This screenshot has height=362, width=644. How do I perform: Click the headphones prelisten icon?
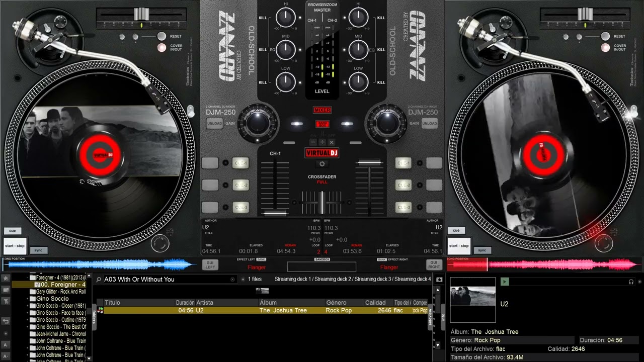click(631, 282)
